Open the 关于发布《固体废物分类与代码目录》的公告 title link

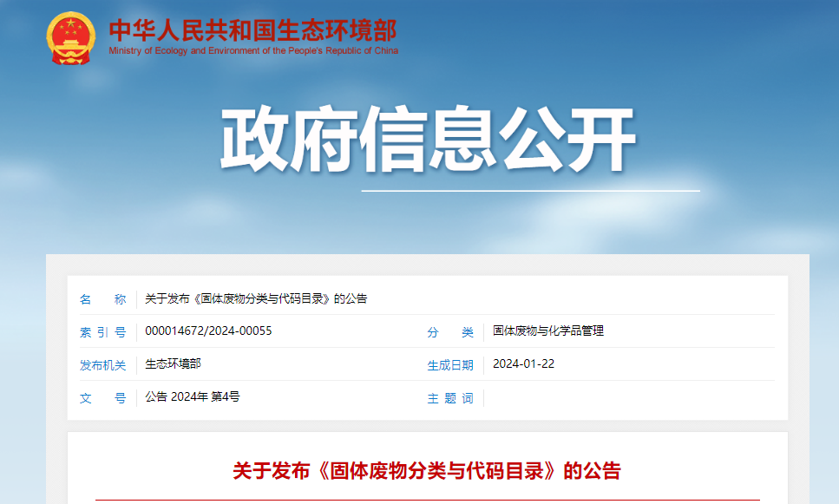point(255,298)
